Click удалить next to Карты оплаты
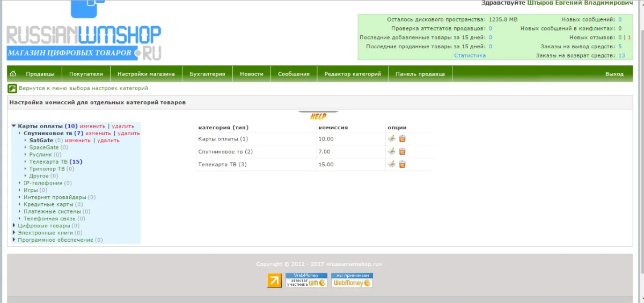Screen dimensions: 644x303 [x=123, y=126]
